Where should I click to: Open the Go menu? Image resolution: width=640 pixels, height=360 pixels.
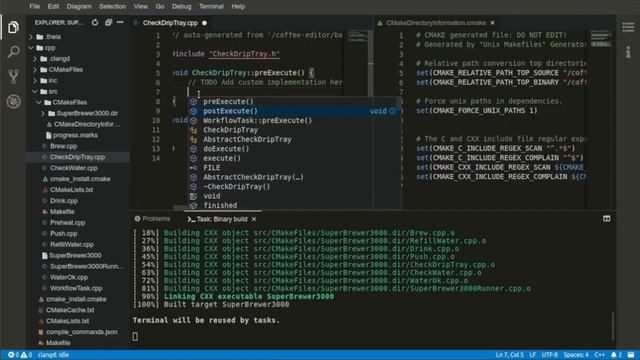(160, 7)
